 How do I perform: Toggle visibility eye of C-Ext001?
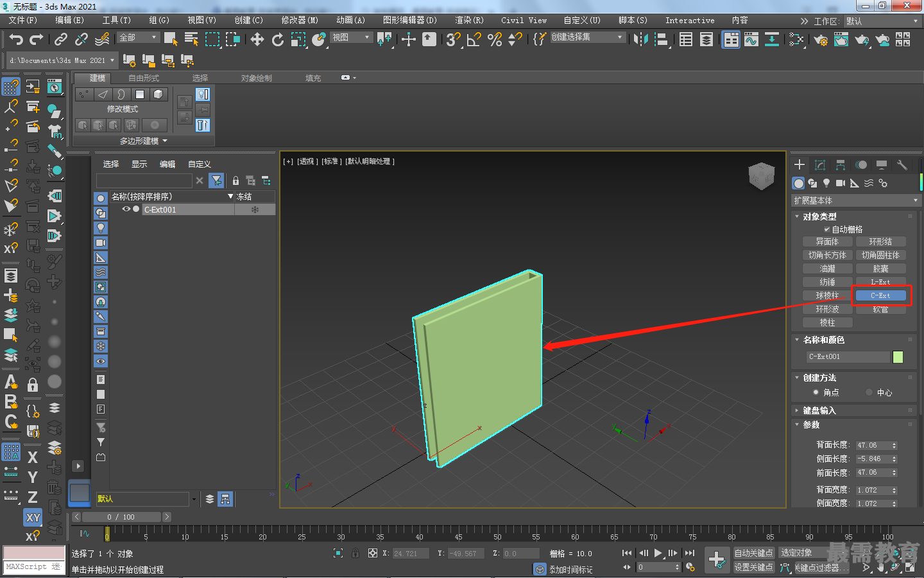(x=126, y=209)
